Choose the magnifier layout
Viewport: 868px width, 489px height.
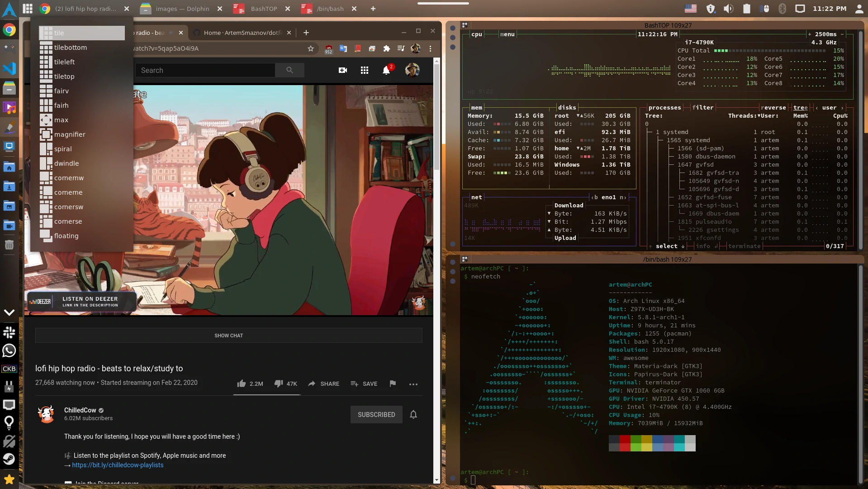[82, 134]
